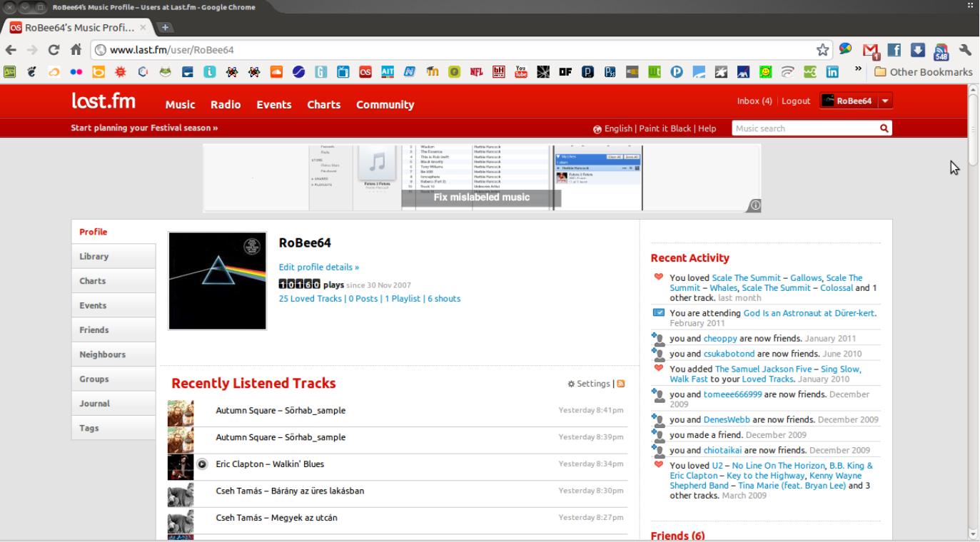Open the Help link
The height and width of the screenshot is (542, 980).
(x=707, y=128)
